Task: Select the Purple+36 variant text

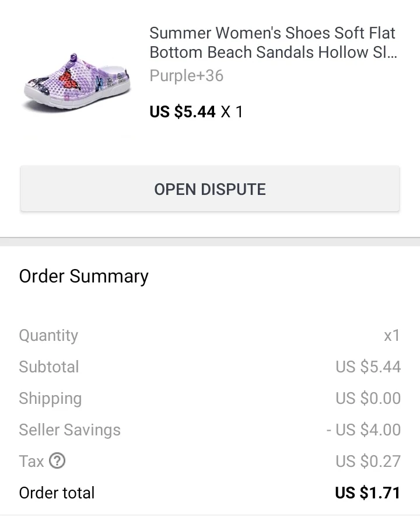Action: (x=186, y=76)
